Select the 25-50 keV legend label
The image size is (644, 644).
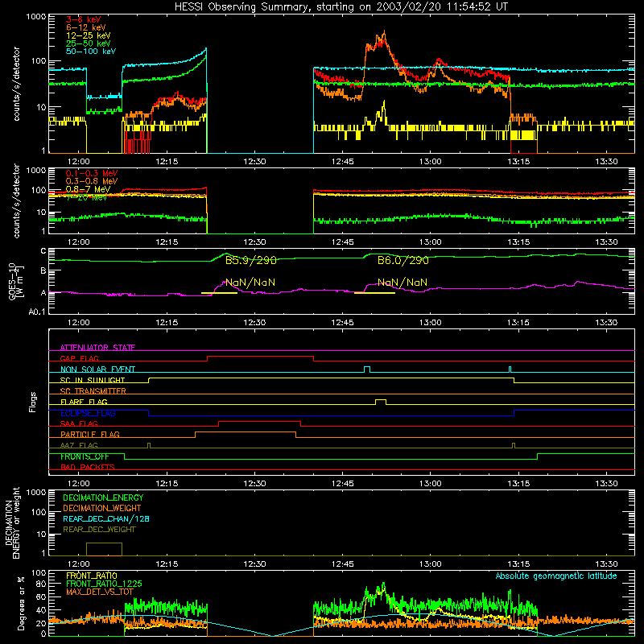point(89,43)
